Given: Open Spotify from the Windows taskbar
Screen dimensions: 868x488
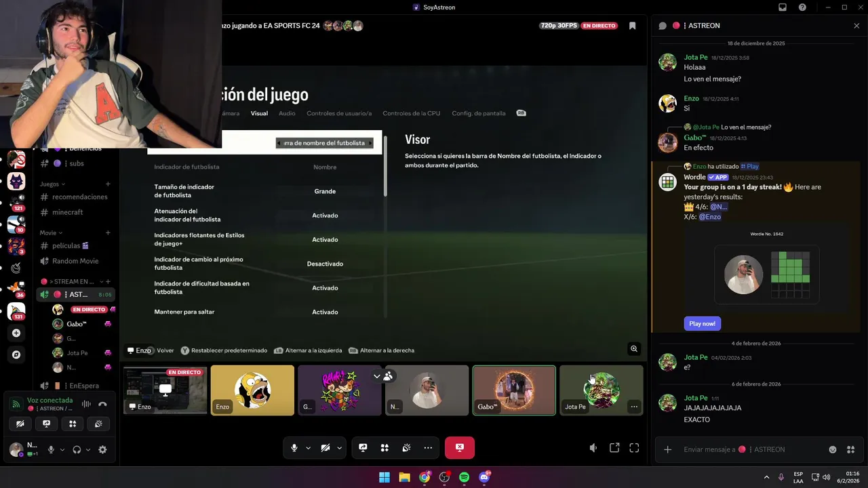Looking at the screenshot, I should coord(464,477).
